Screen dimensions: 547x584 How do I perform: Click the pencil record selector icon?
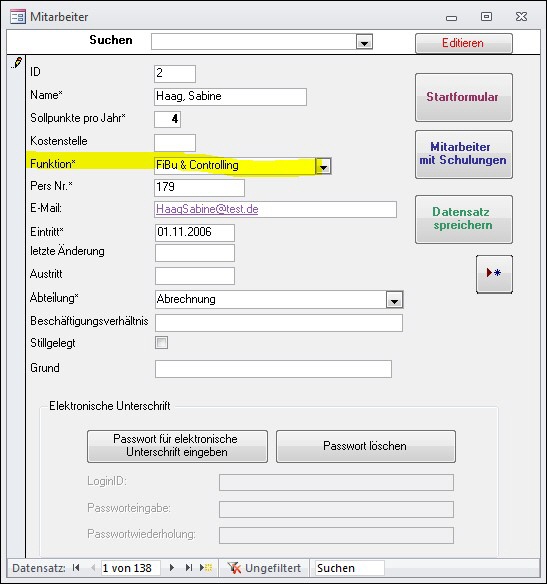pos(17,63)
